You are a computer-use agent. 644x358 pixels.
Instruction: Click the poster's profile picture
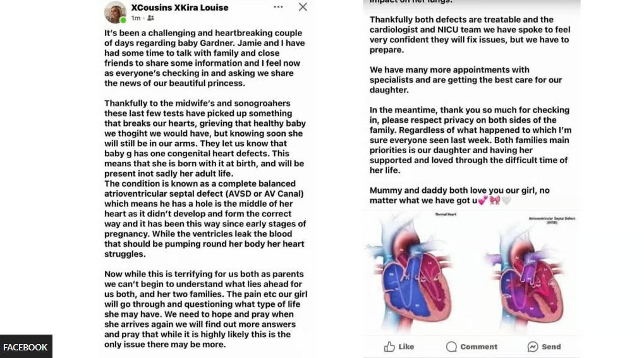click(115, 11)
